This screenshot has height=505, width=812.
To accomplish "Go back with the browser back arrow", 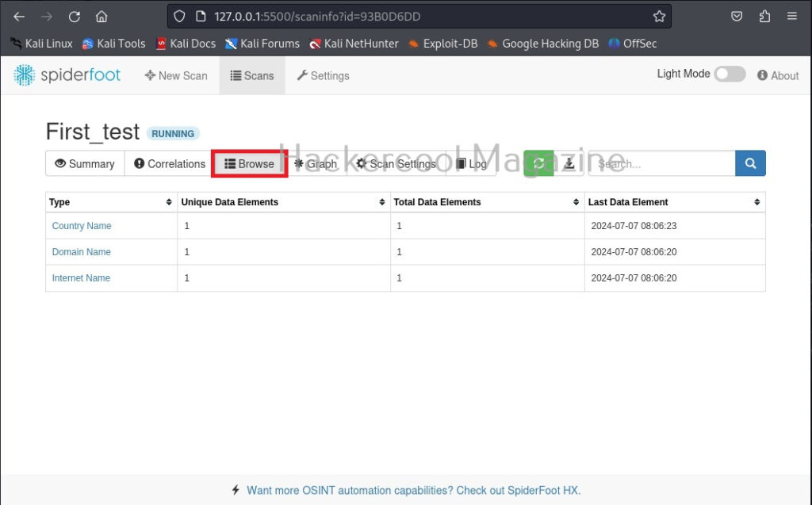I will point(19,17).
